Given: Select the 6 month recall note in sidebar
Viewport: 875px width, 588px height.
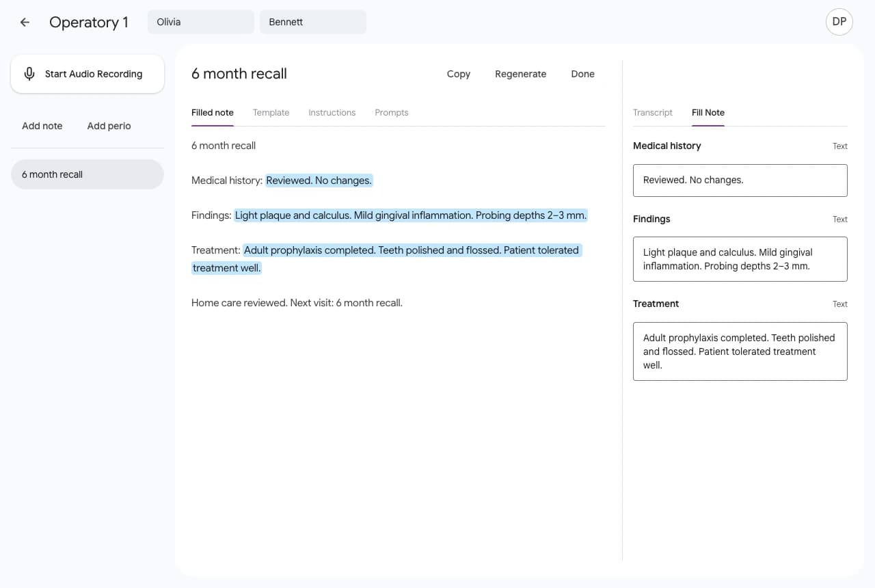Looking at the screenshot, I should click(87, 174).
